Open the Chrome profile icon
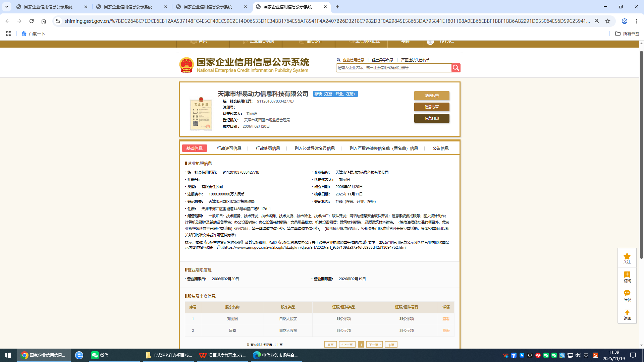 [x=624, y=21]
